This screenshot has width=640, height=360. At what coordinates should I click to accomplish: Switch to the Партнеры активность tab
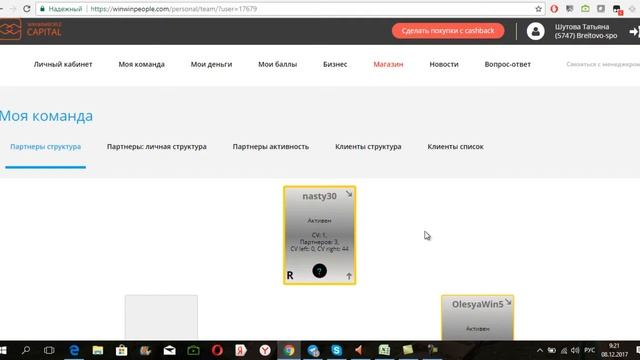click(271, 147)
